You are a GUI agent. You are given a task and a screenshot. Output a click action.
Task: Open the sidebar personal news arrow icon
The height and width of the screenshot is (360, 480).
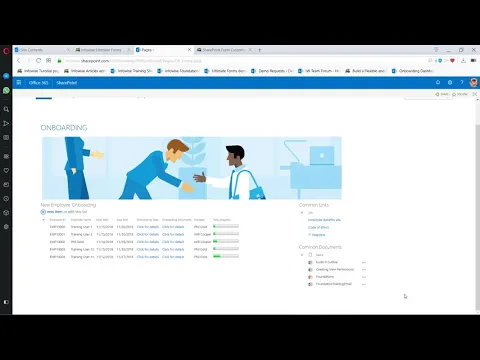(6, 123)
